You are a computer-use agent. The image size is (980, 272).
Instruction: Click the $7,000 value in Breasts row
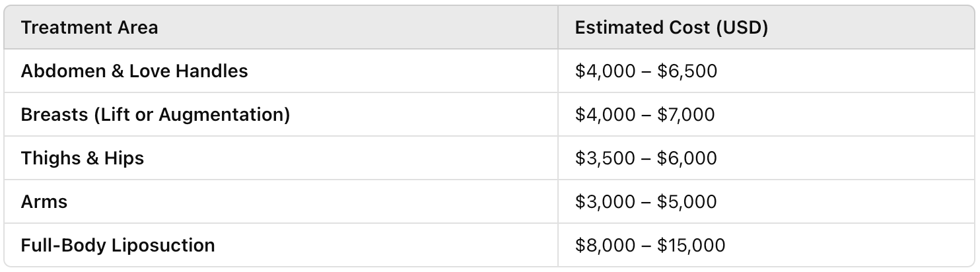(x=686, y=115)
